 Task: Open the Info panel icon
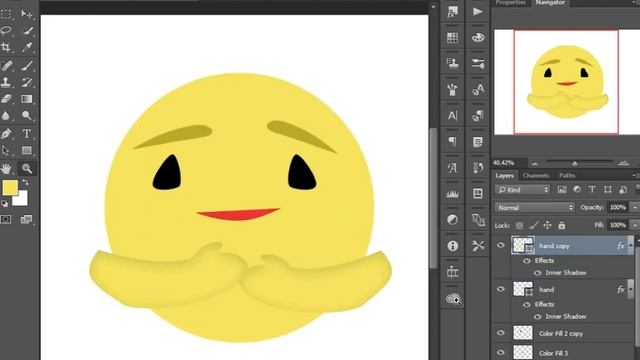452,246
